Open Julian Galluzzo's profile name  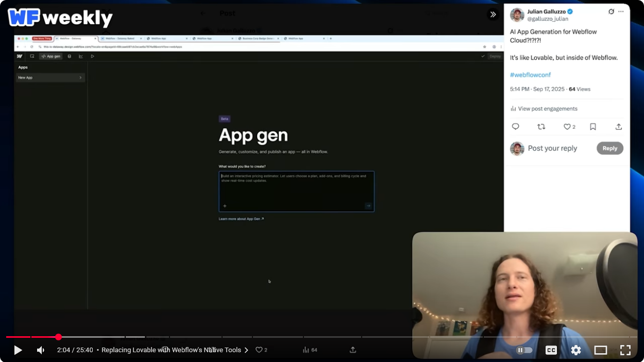[x=546, y=11]
